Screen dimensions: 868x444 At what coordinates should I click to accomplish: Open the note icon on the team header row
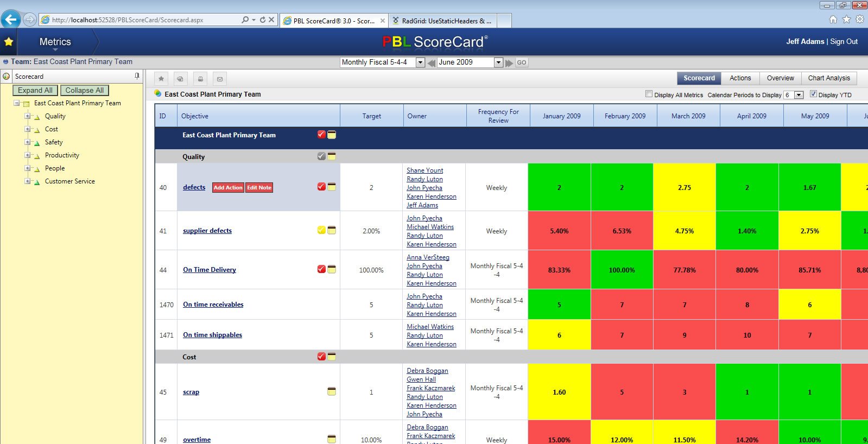332,135
